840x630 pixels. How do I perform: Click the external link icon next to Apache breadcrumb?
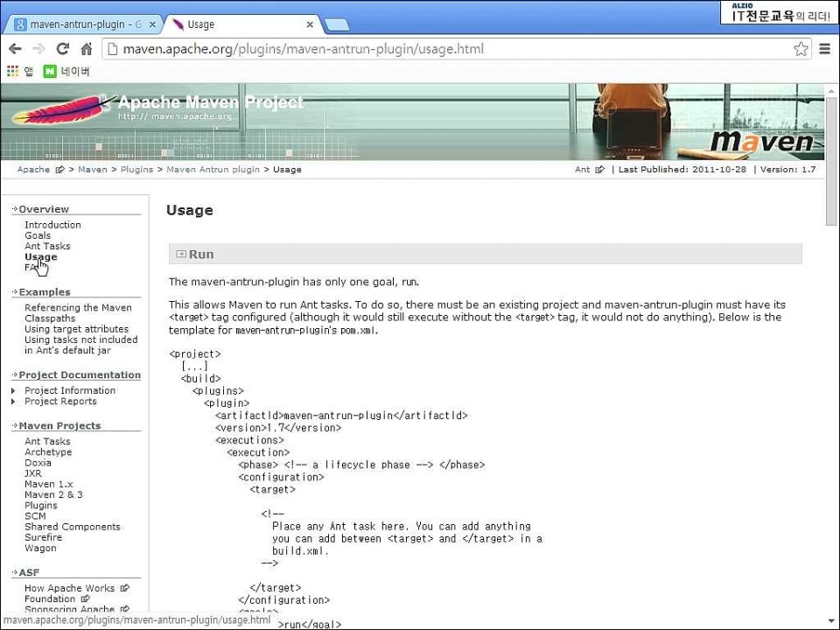click(x=60, y=169)
